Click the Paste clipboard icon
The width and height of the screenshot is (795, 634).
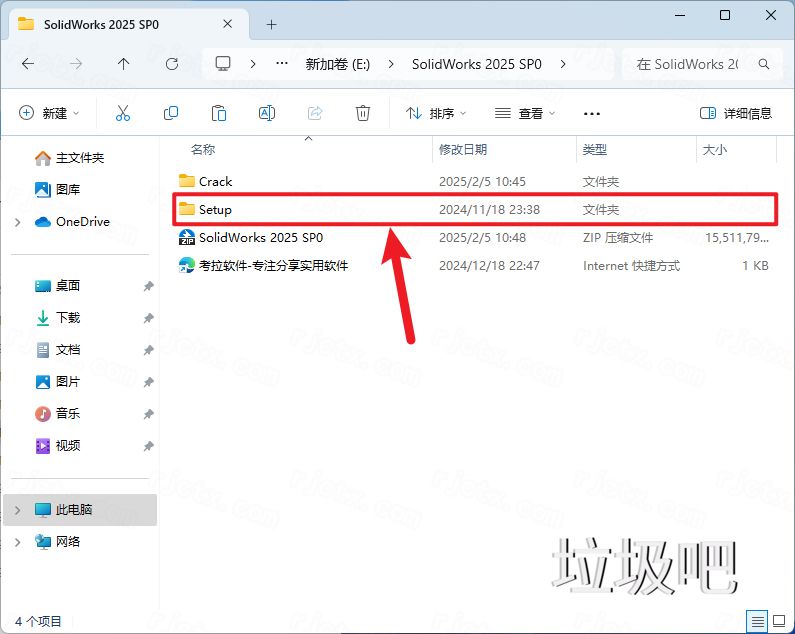coord(219,113)
